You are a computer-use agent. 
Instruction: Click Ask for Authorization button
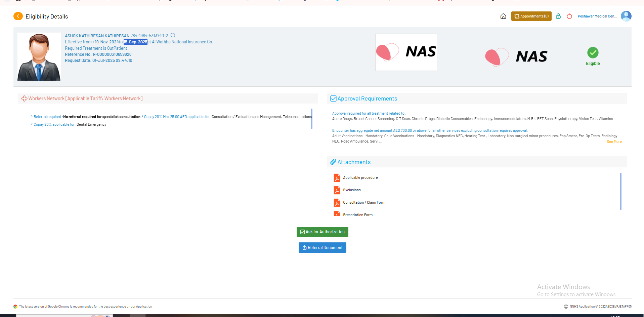pos(322,232)
